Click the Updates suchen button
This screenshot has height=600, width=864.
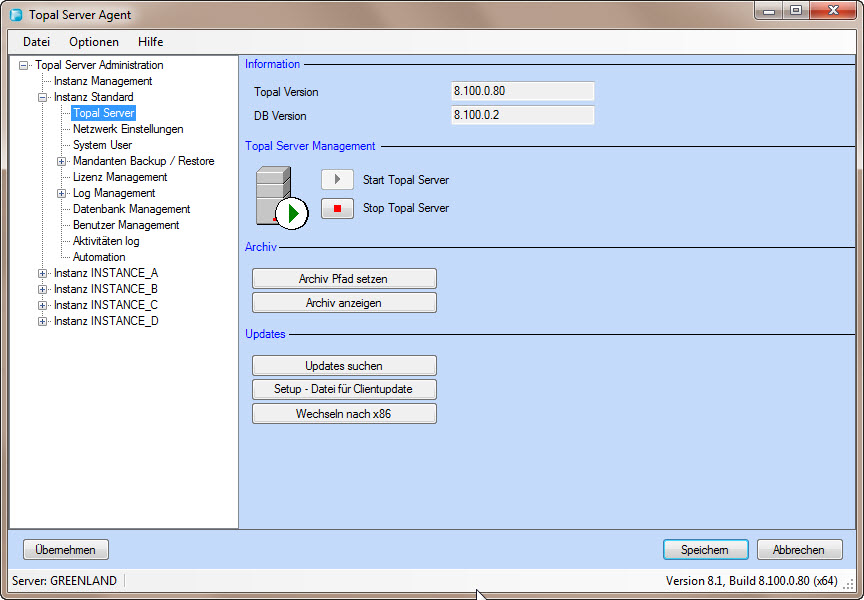(x=344, y=366)
